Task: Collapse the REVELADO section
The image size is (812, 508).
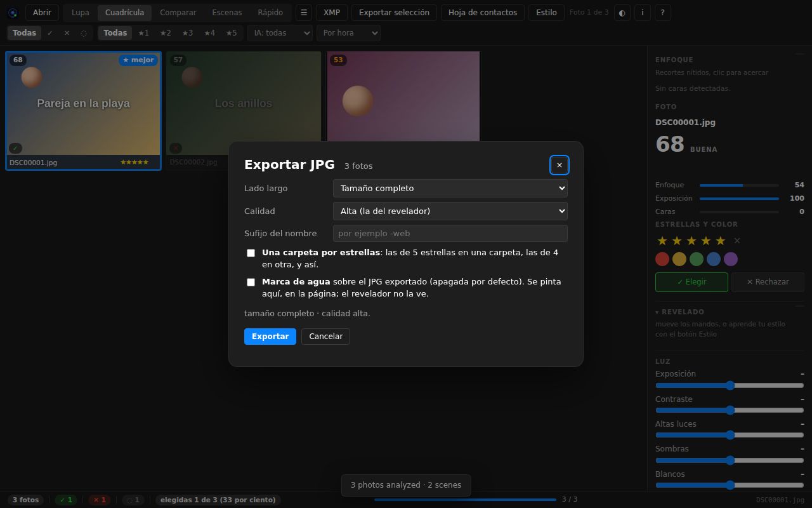Action: tap(679, 312)
